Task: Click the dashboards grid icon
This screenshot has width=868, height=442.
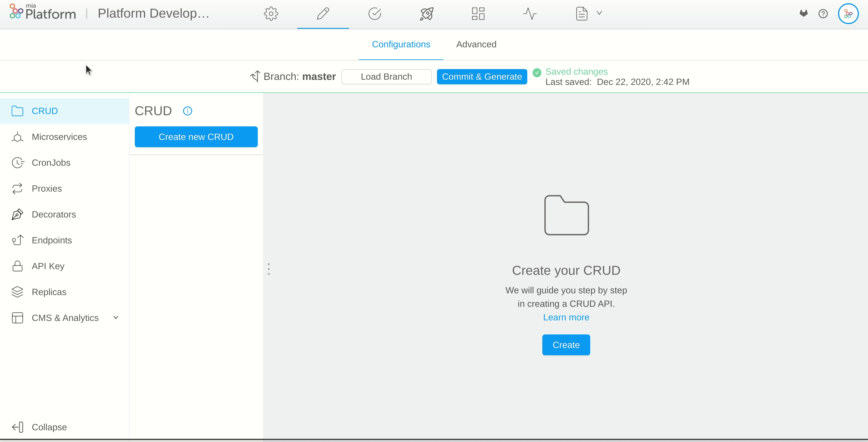Action: click(478, 14)
